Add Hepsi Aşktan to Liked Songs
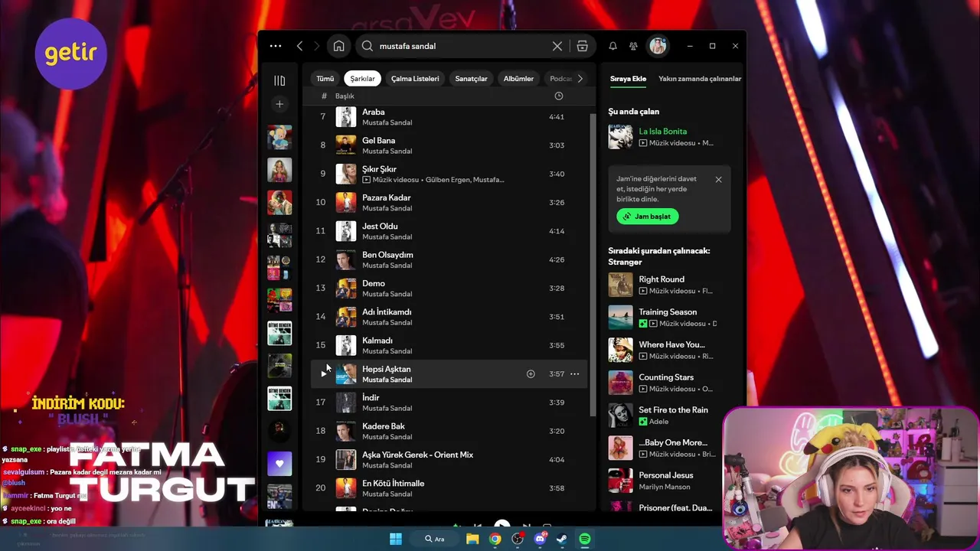 (x=531, y=374)
